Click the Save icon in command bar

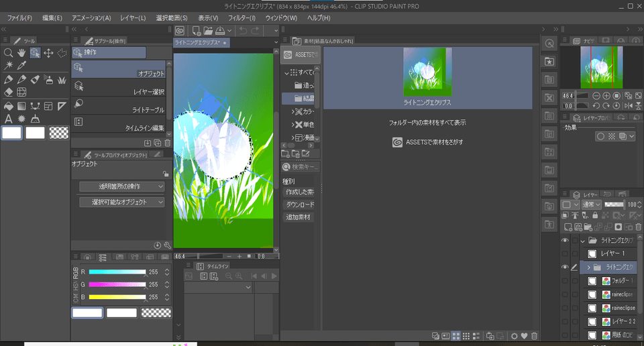click(220, 31)
